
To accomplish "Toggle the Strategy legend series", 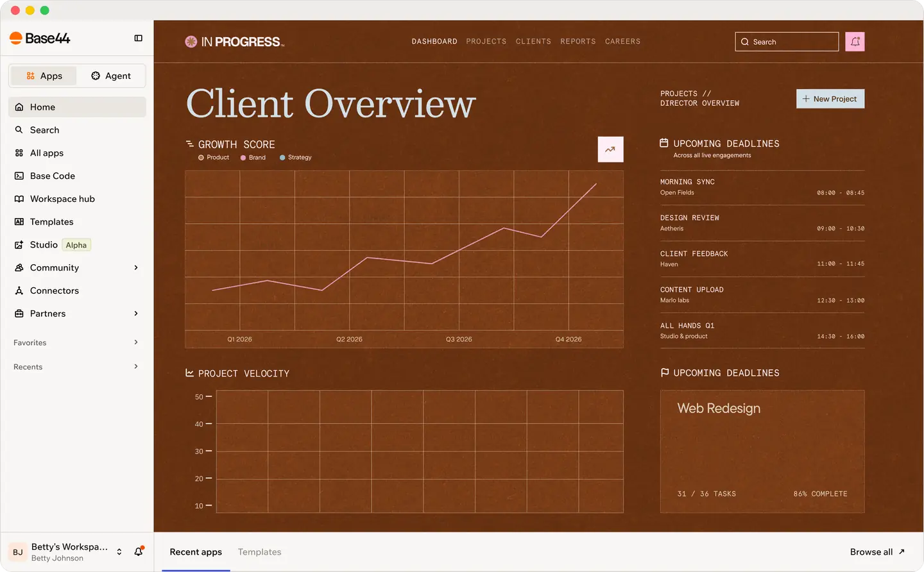I will (x=296, y=158).
